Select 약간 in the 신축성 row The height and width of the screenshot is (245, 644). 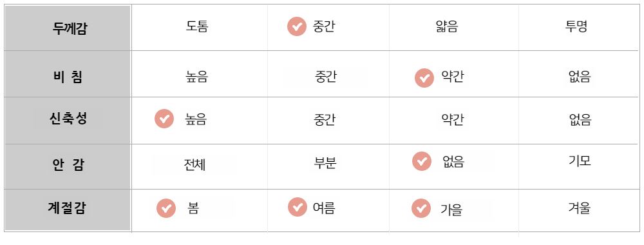pos(453,120)
